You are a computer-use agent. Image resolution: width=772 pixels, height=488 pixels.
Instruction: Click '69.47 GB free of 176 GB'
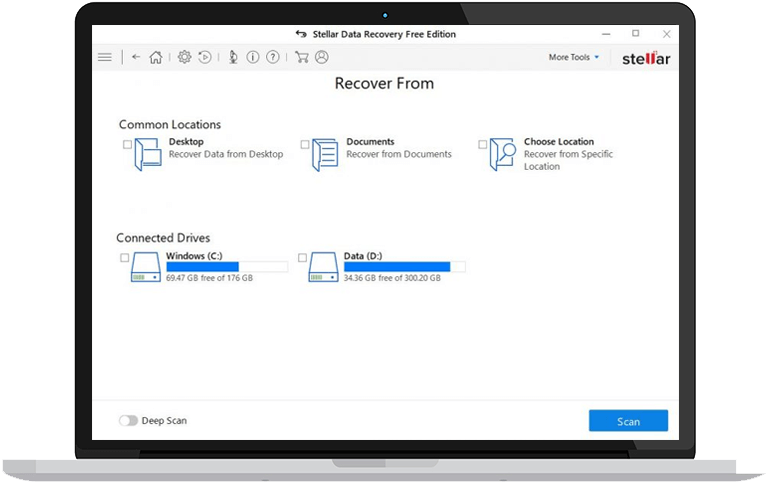209,278
